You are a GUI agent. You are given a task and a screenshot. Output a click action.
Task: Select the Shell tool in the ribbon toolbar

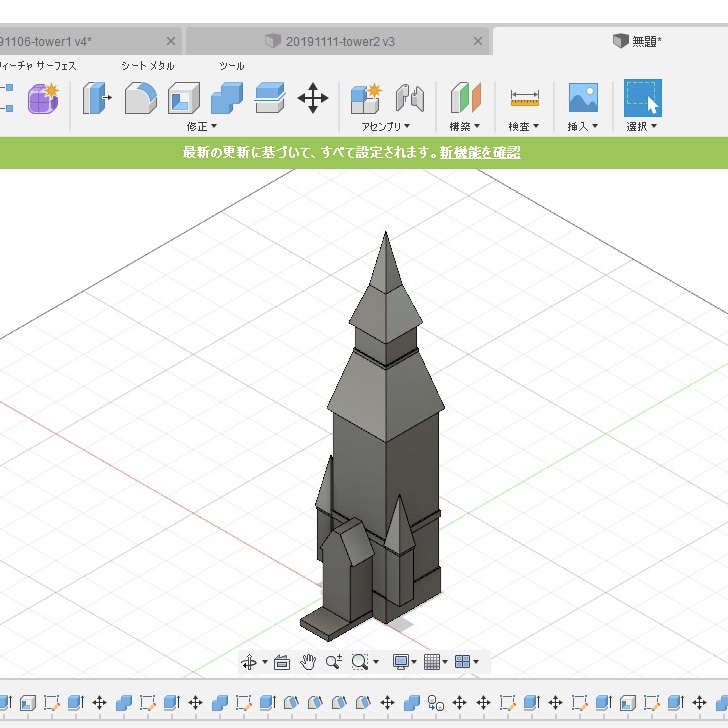pos(184,98)
